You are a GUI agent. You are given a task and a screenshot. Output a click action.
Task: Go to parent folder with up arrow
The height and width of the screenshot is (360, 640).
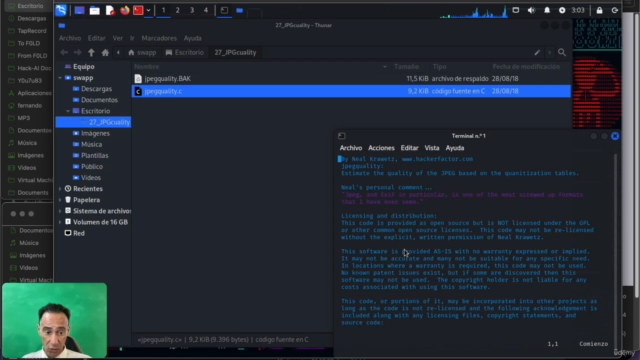[91, 52]
